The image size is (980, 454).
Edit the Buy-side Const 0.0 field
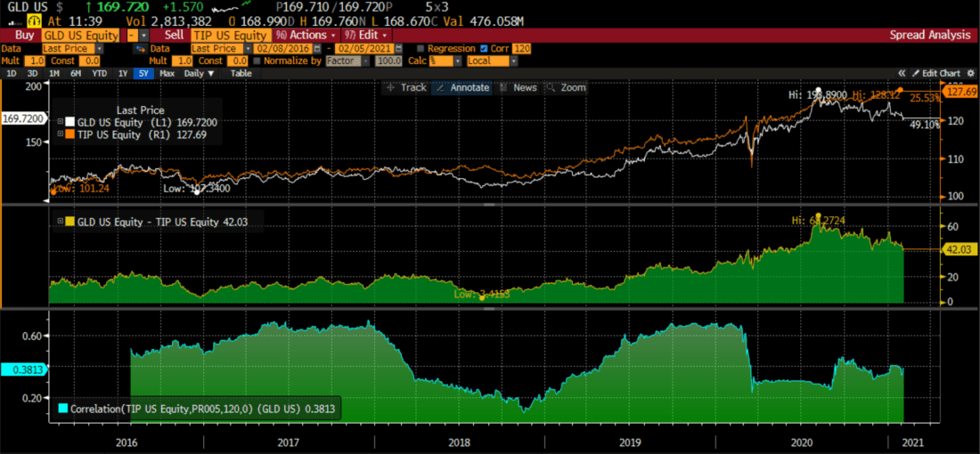[x=91, y=61]
